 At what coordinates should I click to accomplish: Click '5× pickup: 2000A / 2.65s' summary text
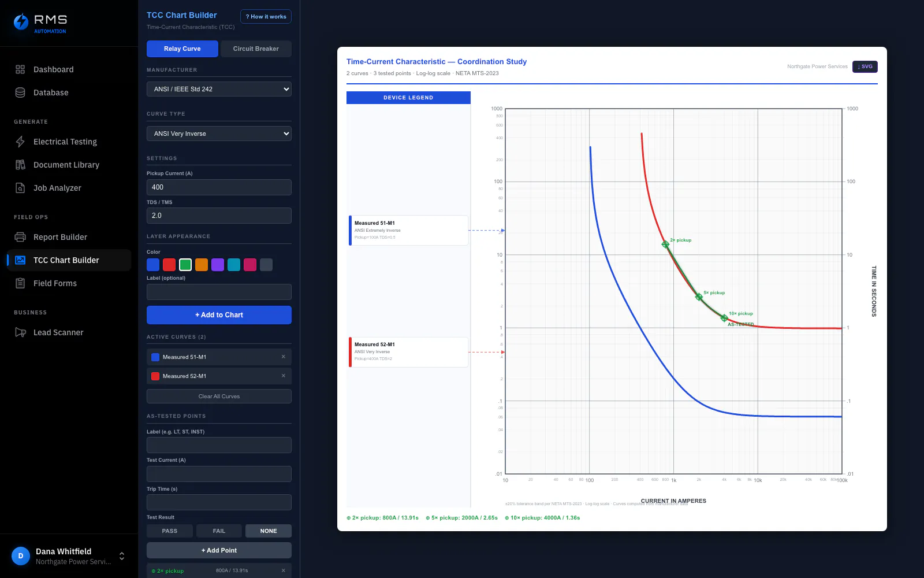coord(461,518)
